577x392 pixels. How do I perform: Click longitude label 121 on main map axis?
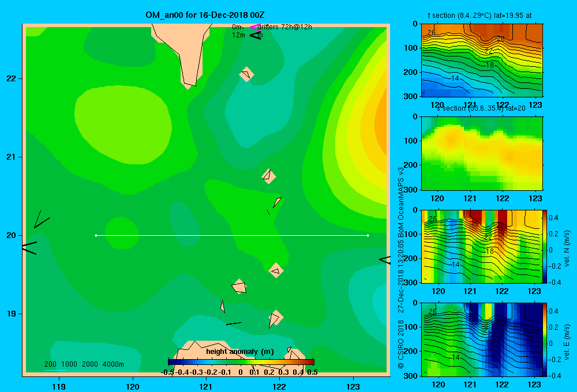206,386
